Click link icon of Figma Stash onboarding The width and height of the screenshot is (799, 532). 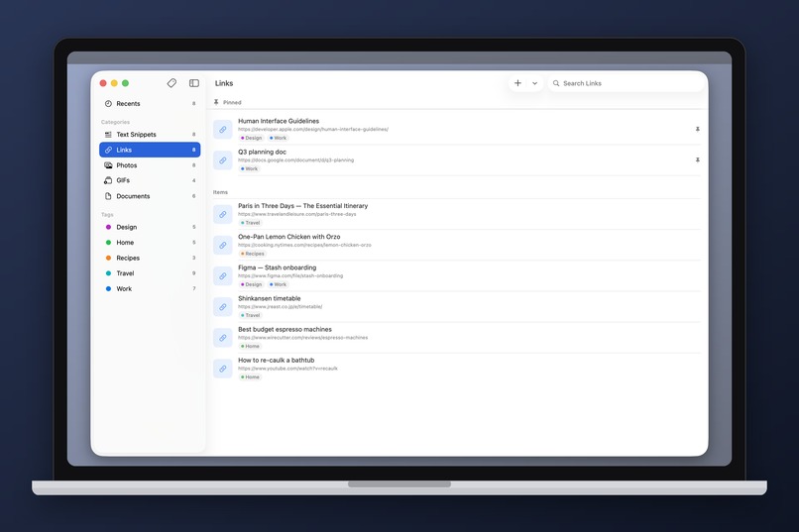[223, 276]
